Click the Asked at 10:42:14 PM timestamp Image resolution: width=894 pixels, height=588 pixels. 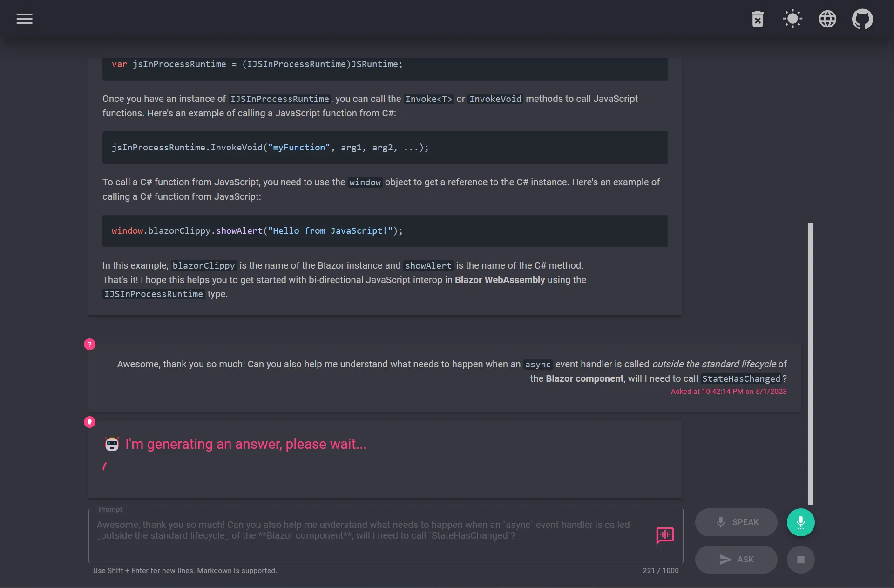(x=728, y=392)
